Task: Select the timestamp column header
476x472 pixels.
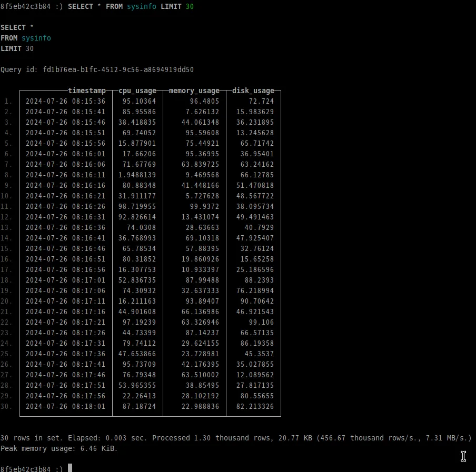Action: coord(87,91)
